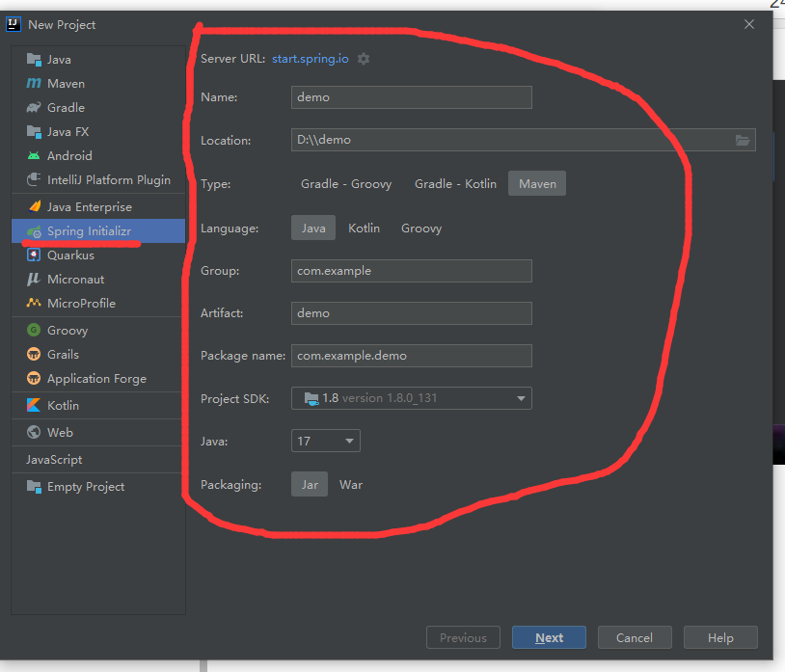The height and width of the screenshot is (672, 785).
Task: Choose Kotlin as the language
Action: (x=364, y=228)
